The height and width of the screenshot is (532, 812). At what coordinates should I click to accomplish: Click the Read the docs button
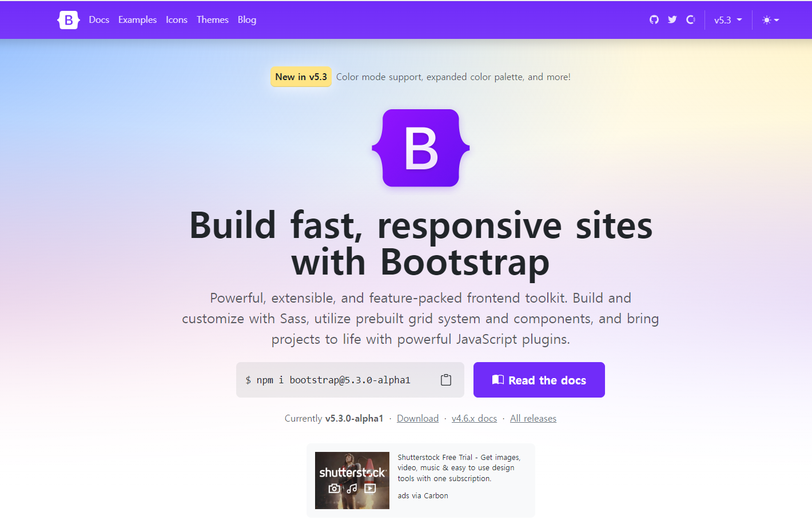539,380
